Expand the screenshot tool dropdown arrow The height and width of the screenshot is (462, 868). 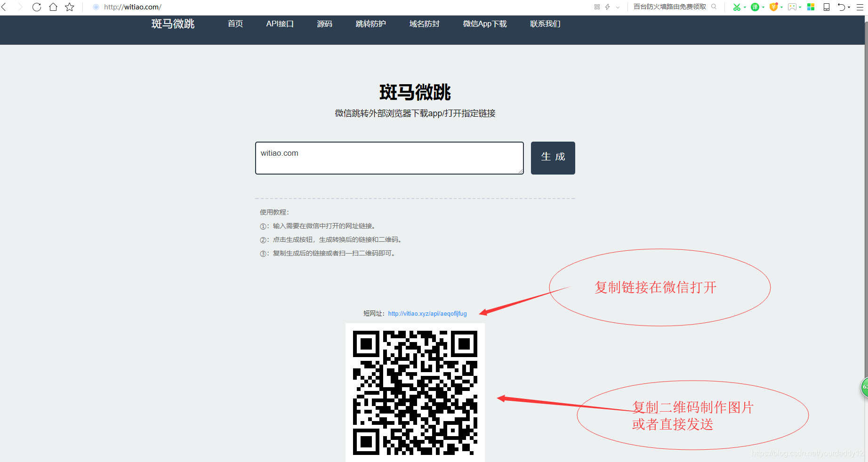click(x=745, y=7)
